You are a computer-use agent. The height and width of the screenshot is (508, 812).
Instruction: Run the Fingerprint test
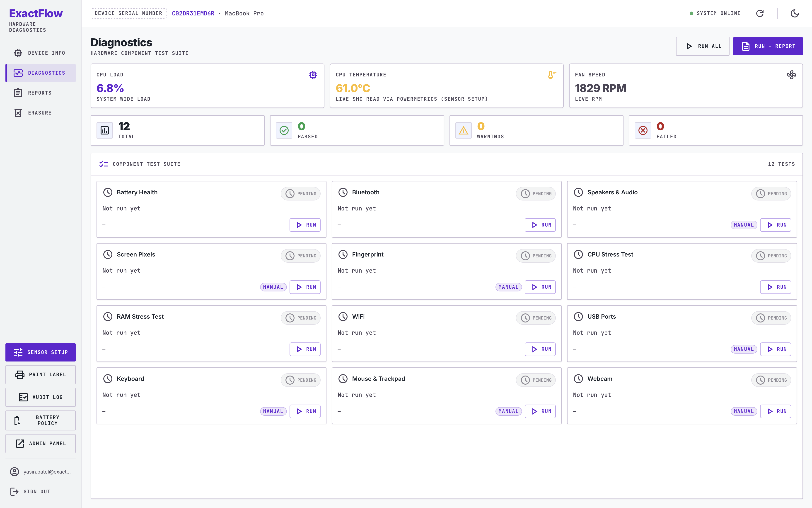(x=540, y=287)
